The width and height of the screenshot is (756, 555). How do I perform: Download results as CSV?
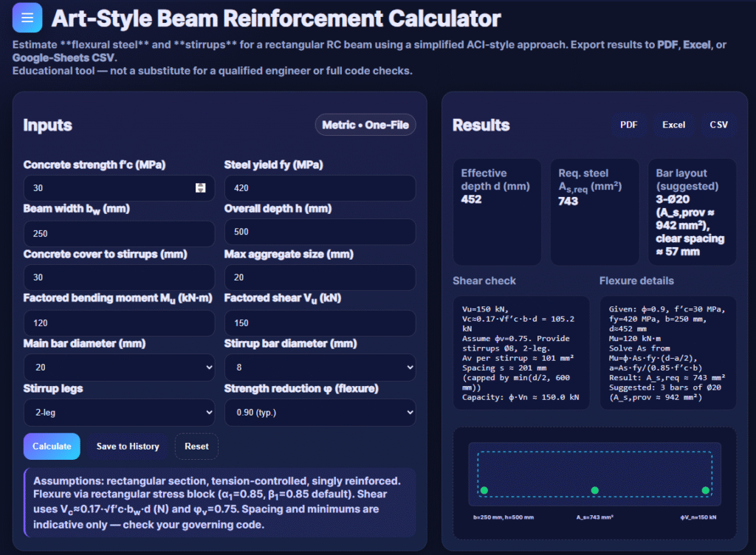pyautogui.click(x=718, y=125)
